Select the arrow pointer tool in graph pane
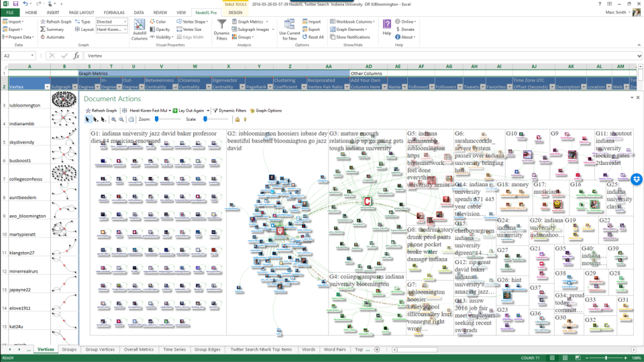Viewport: 644px width, 362px height. (x=87, y=119)
